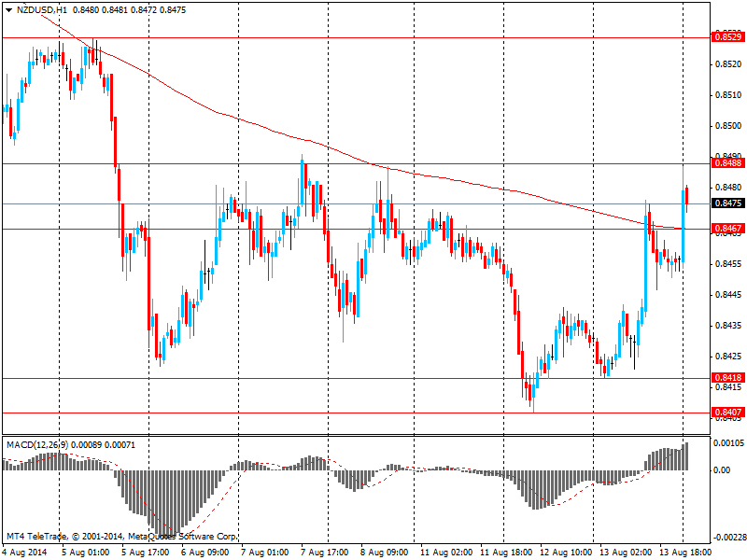This screenshot has height=560, width=747.
Task: Select the 0.8467 red price label
Action: pos(728,229)
